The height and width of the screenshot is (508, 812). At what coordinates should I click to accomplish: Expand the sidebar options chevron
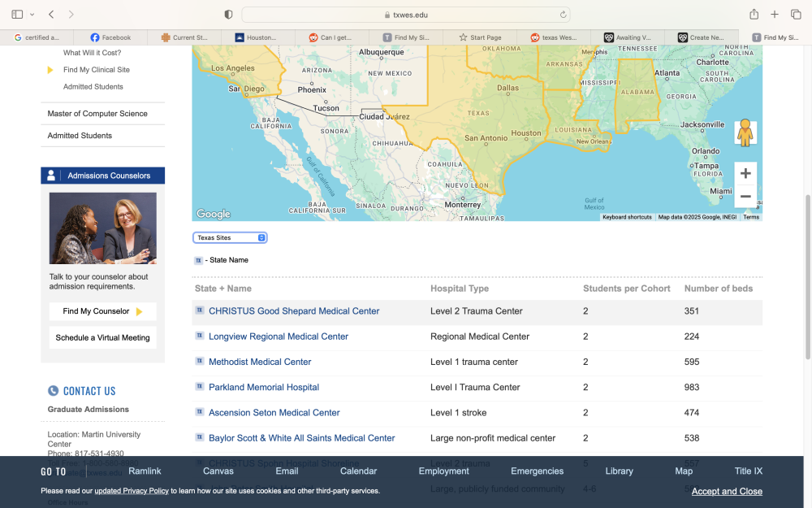tap(32, 15)
